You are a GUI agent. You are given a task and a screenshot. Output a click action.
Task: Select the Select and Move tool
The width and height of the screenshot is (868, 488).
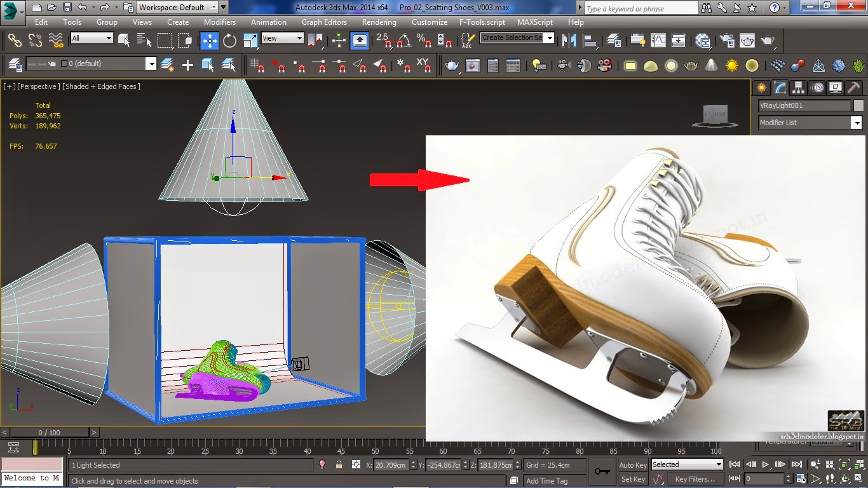208,40
